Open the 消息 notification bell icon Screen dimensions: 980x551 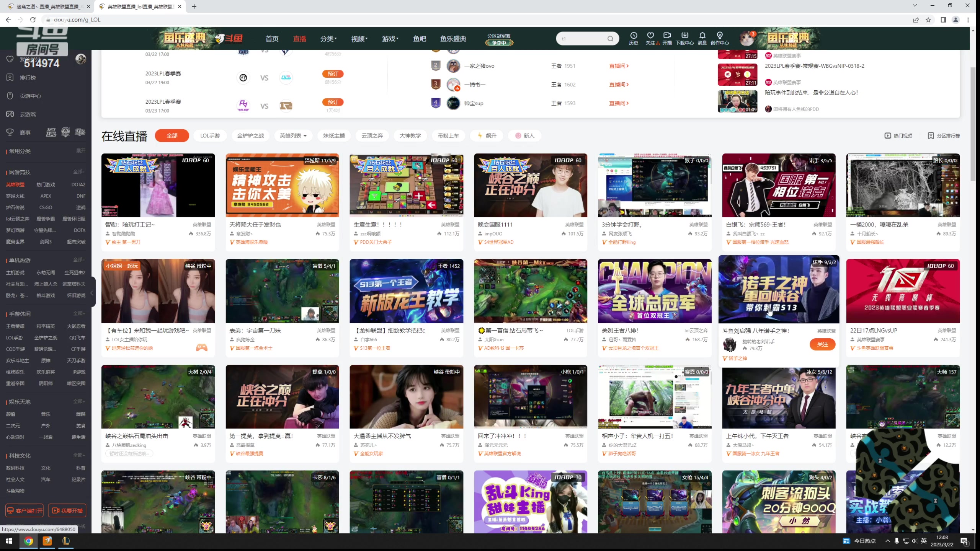tap(702, 36)
